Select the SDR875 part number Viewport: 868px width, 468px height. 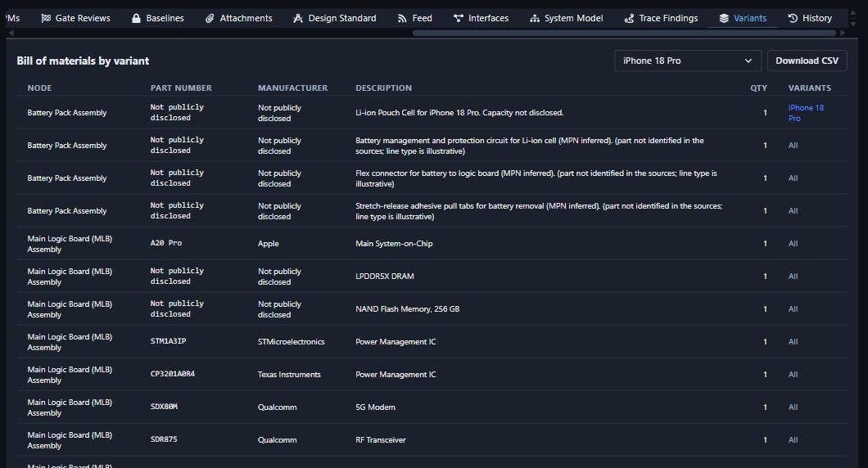click(x=164, y=439)
